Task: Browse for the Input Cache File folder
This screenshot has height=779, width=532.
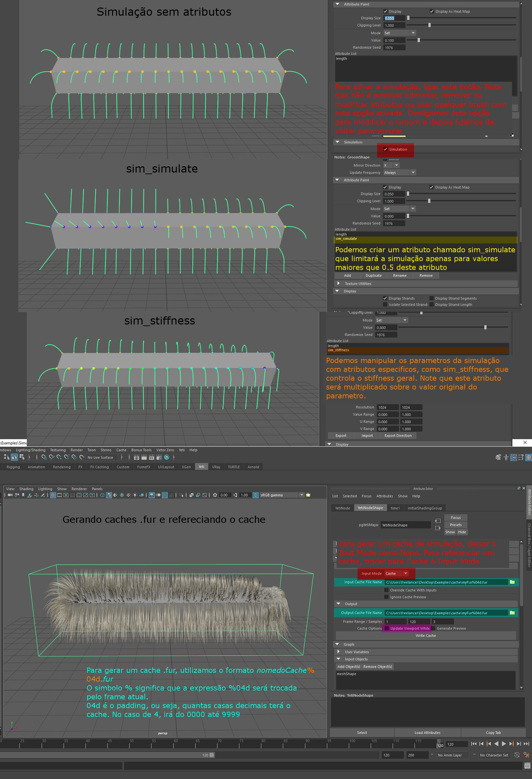Action: pos(512,582)
